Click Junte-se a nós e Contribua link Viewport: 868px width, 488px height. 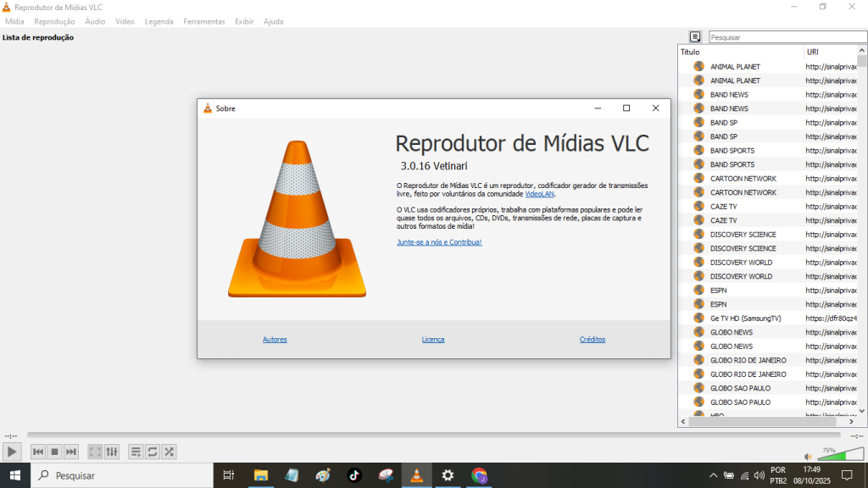coord(439,242)
